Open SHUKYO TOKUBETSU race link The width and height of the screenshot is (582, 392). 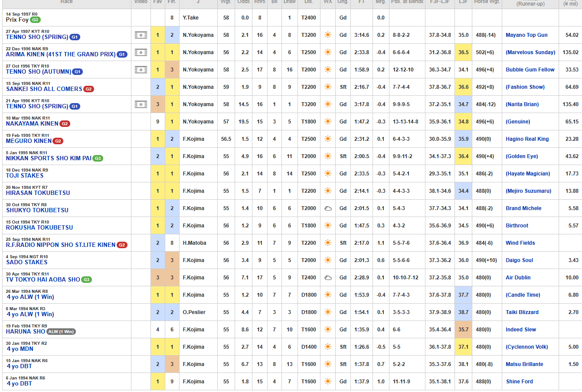(x=37, y=210)
